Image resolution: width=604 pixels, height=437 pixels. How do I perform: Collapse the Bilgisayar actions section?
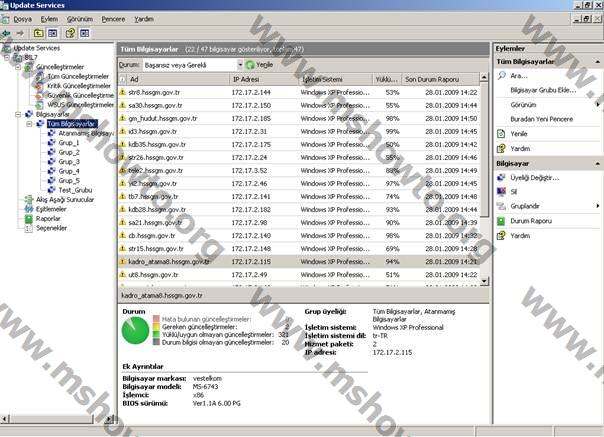click(x=597, y=164)
